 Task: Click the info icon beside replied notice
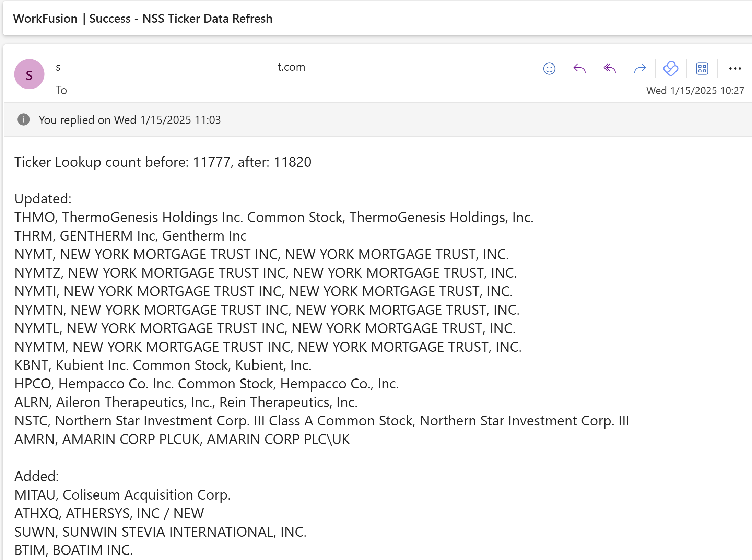pyautogui.click(x=23, y=119)
